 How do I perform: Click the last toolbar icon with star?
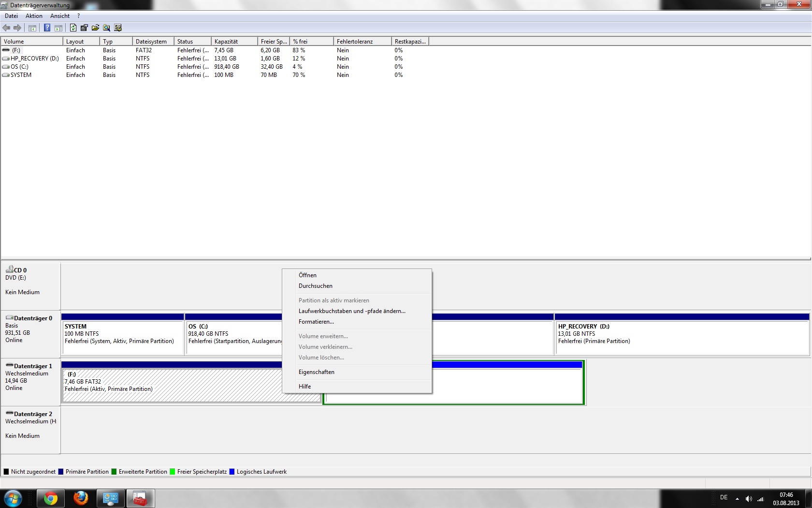[x=118, y=28]
